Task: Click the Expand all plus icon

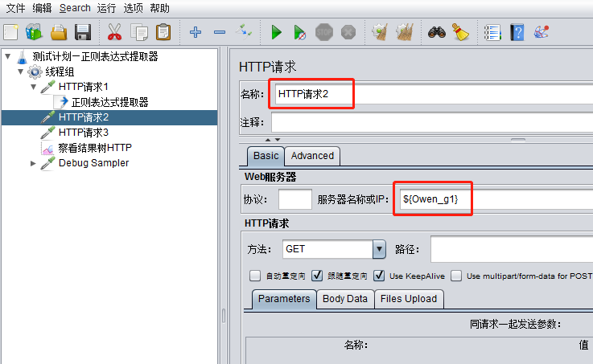Action: click(x=196, y=32)
